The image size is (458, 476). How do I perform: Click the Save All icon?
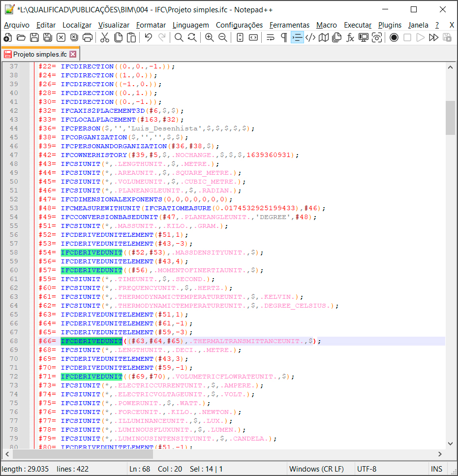(x=48, y=37)
